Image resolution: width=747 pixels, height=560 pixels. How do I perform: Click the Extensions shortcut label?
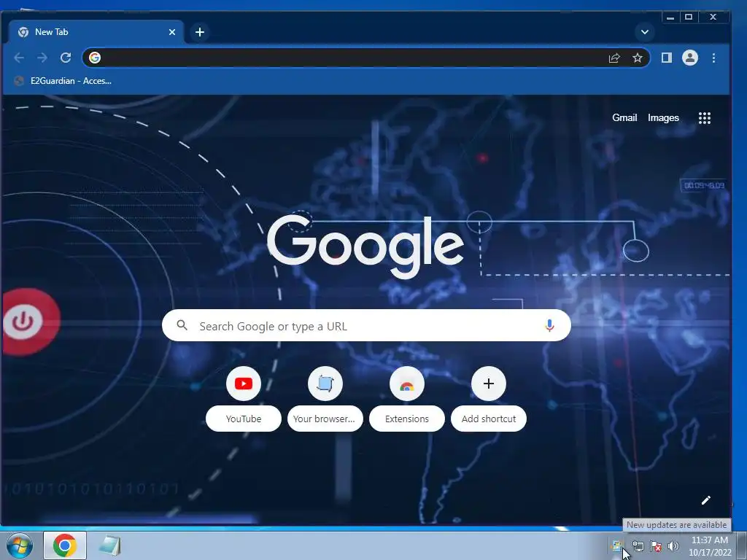(407, 419)
